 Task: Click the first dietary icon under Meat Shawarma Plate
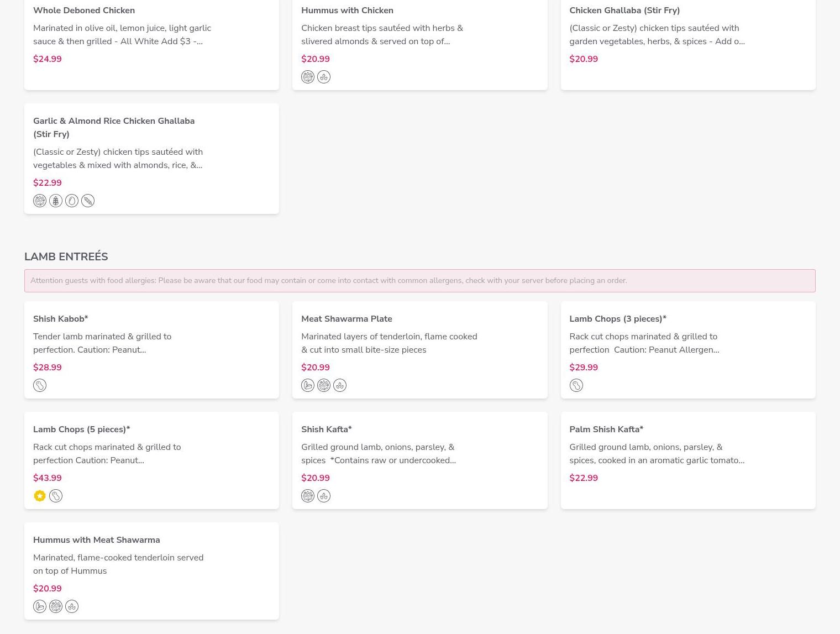tap(308, 385)
